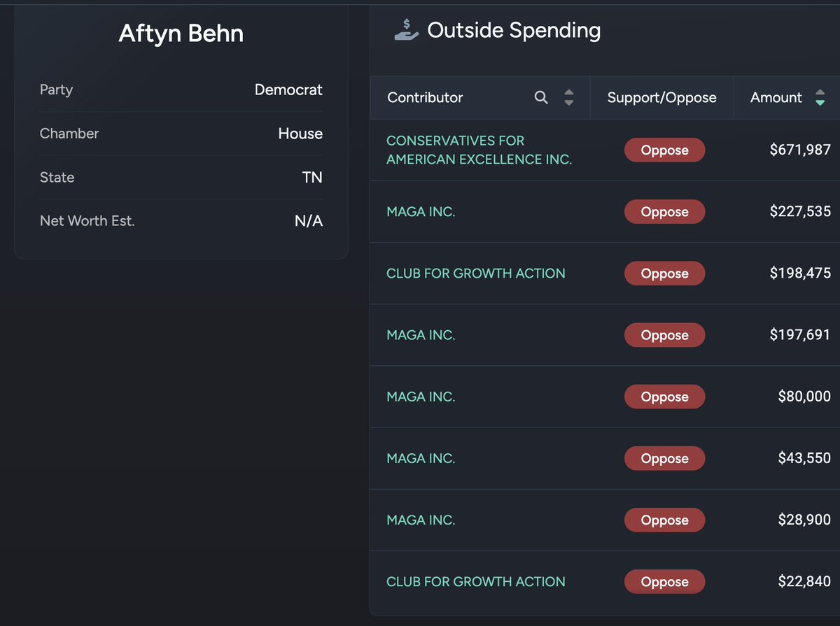The height and width of the screenshot is (626, 840).
Task: Click Oppose badge in the $43,550 row
Action: (664, 458)
